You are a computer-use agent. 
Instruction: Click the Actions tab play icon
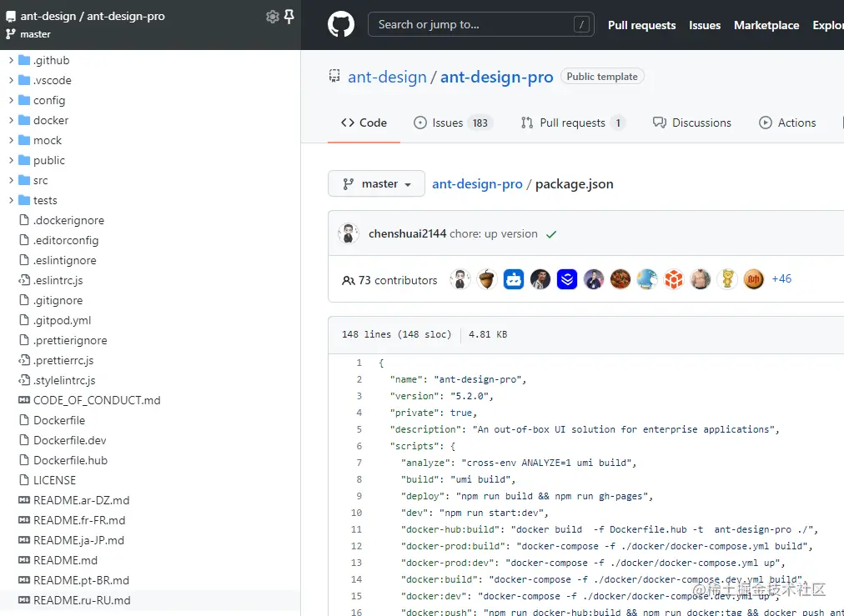pyautogui.click(x=766, y=123)
